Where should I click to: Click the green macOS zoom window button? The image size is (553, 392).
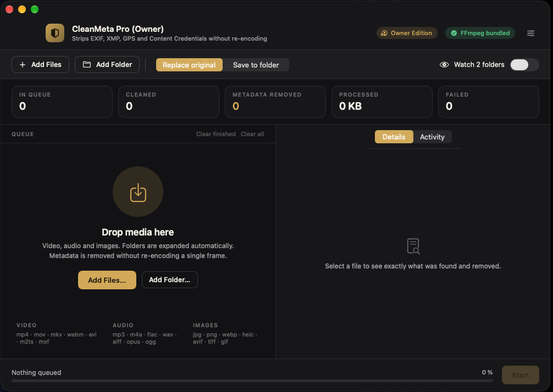(35, 9)
